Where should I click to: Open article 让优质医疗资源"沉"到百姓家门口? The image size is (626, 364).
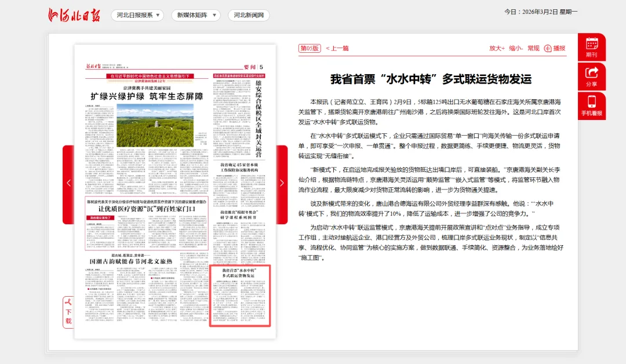147,209
